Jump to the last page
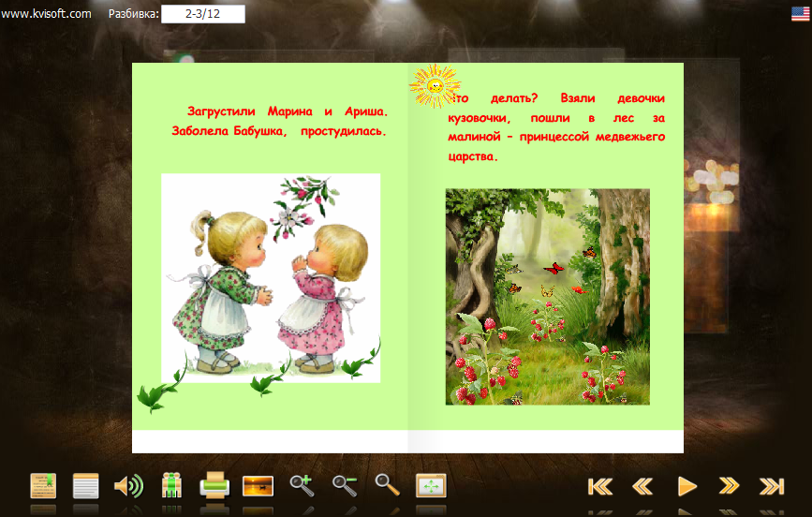This screenshot has height=517, width=812. (x=772, y=486)
